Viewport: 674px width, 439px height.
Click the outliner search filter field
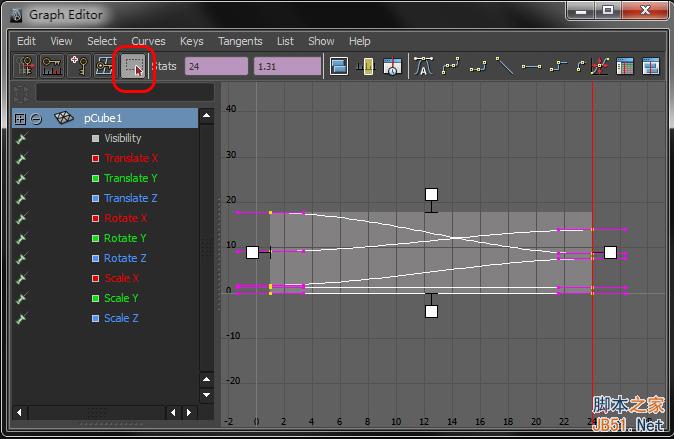(125, 92)
